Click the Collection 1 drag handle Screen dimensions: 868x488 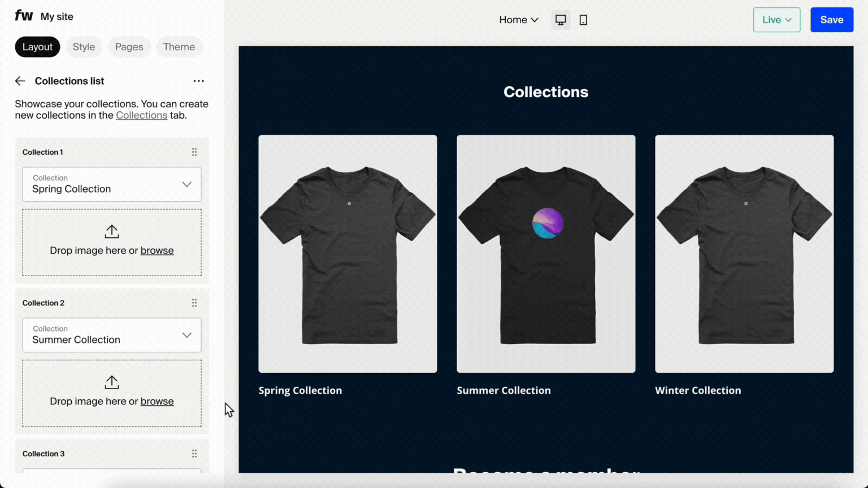(194, 151)
